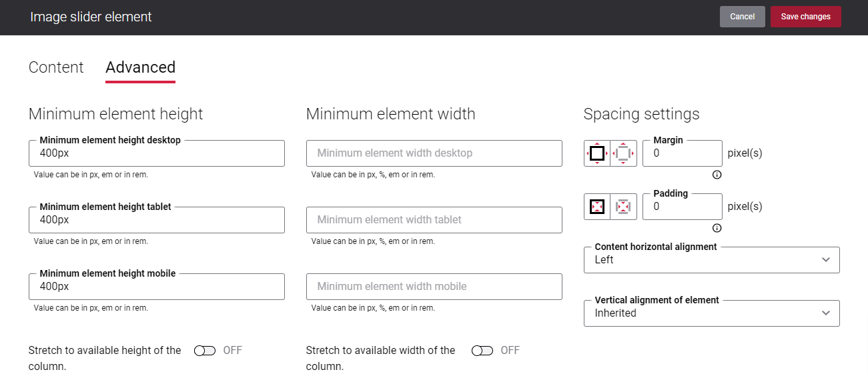Focus the Minimum element height mobile field
868x386 pixels.
(157, 287)
